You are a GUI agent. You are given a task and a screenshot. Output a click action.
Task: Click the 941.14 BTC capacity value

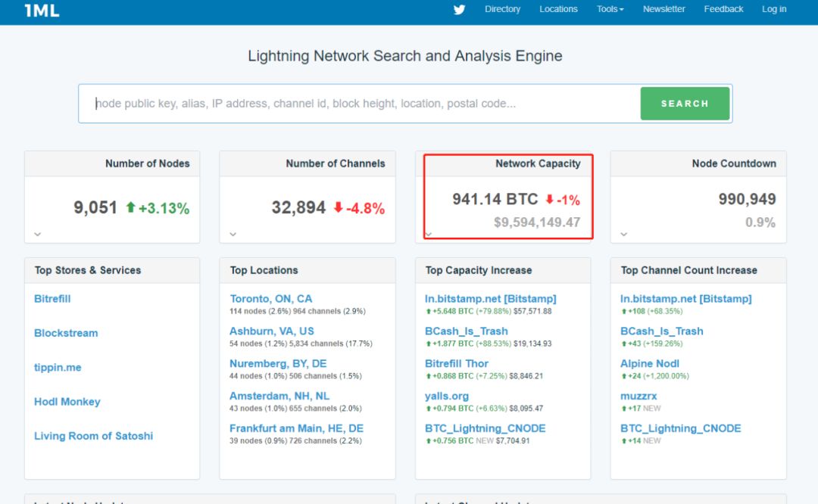[495, 199]
